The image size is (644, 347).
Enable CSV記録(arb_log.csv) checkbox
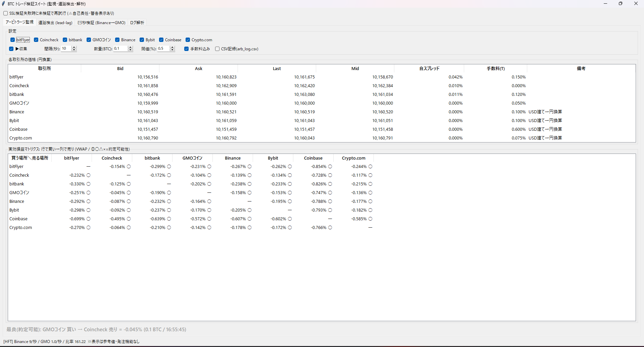point(217,49)
